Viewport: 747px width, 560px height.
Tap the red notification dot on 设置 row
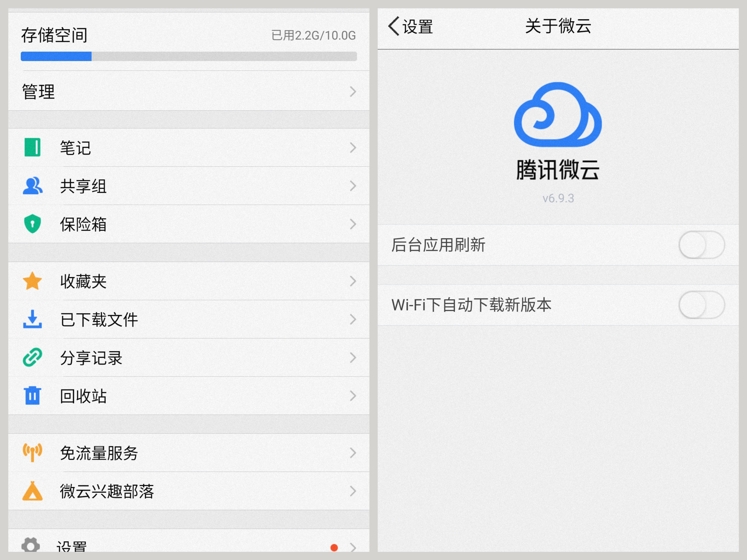[334, 547]
